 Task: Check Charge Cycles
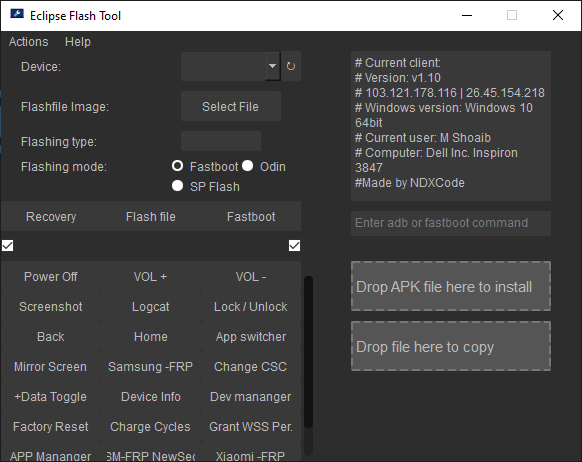tap(151, 427)
